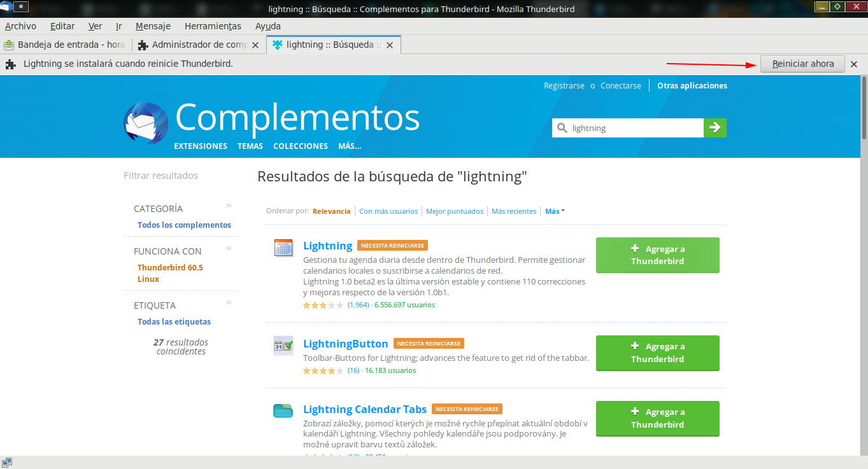Go to TEMAS section
The width and height of the screenshot is (868, 469).
pyautogui.click(x=250, y=146)
